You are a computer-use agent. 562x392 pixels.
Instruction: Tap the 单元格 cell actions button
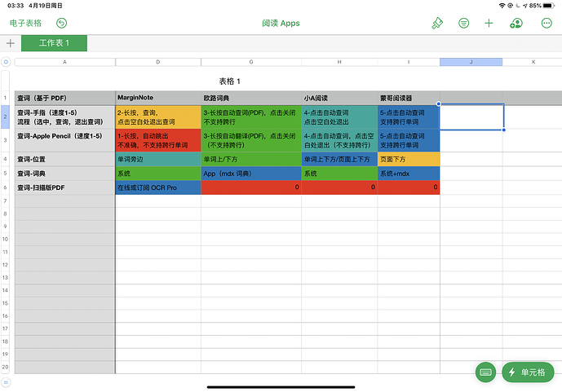tap(528, 372)
